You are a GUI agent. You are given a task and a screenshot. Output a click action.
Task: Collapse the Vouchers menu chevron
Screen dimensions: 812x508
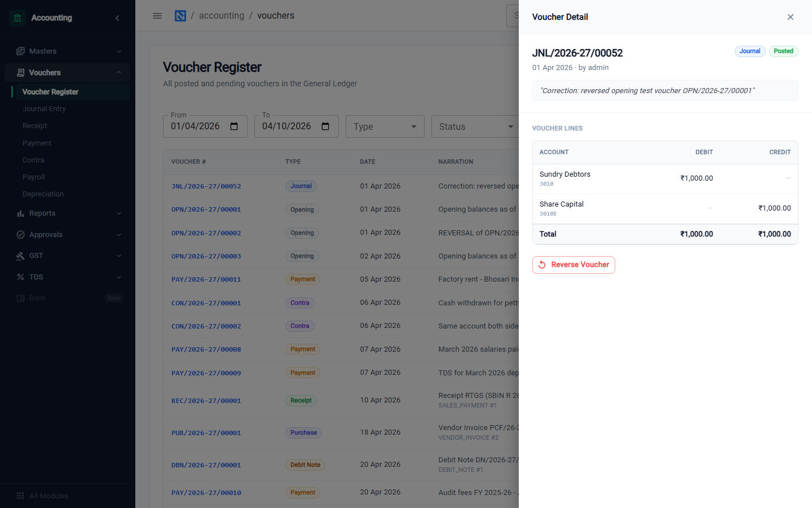(x=119, y=73)
